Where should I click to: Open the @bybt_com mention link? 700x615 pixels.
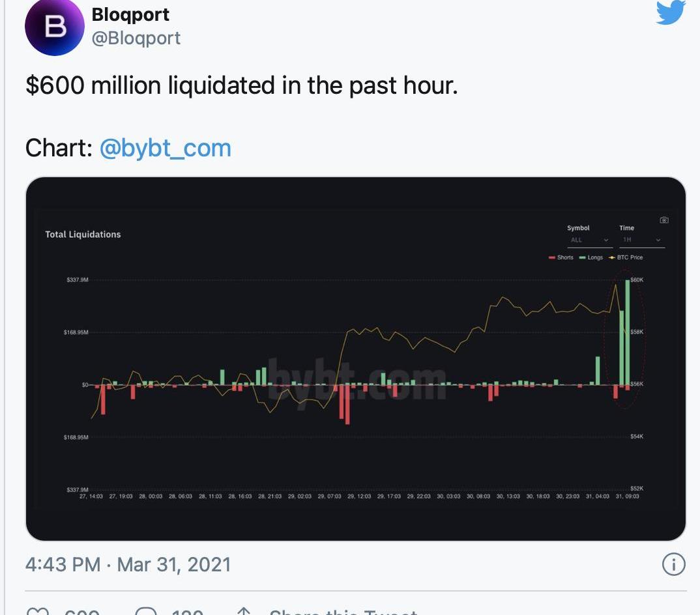point(166,148)
